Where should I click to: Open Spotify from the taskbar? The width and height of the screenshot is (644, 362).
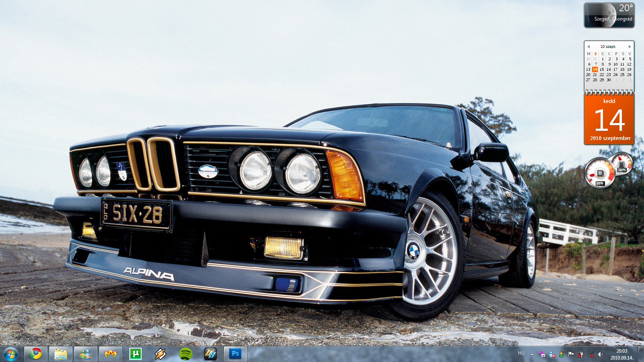click(186, 354)
